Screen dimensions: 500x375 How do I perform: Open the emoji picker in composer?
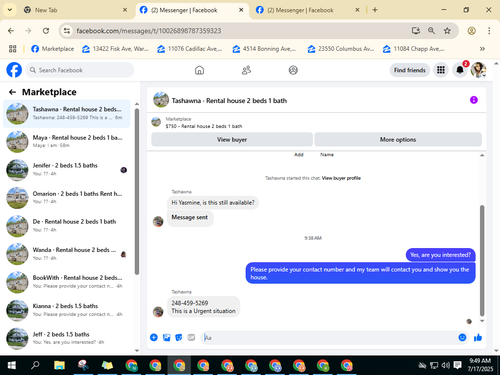tap(462, 337)
